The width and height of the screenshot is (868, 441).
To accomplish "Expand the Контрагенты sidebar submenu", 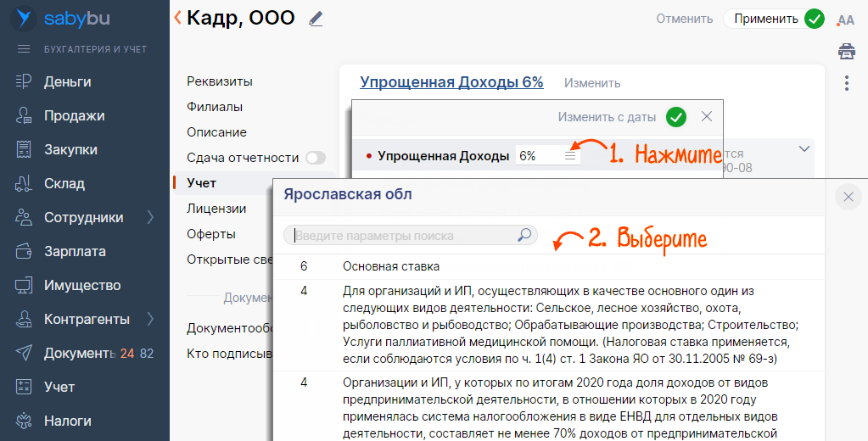I will pos(150,319).
